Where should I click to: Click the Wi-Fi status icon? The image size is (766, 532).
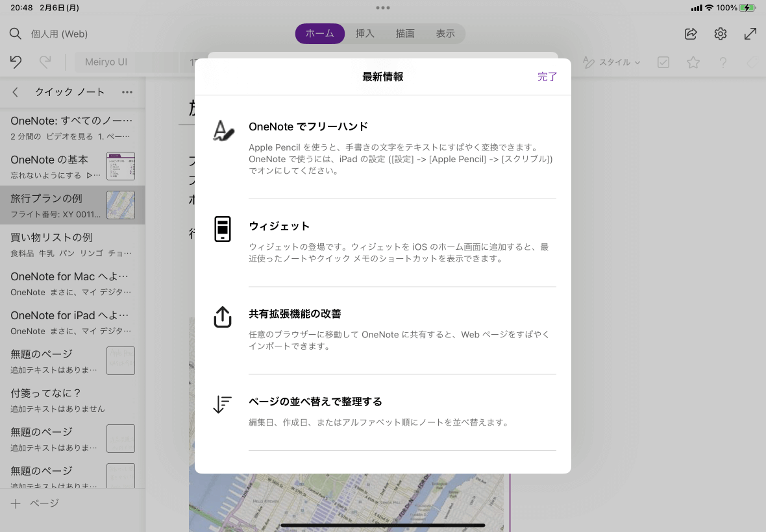click(710, 8)
